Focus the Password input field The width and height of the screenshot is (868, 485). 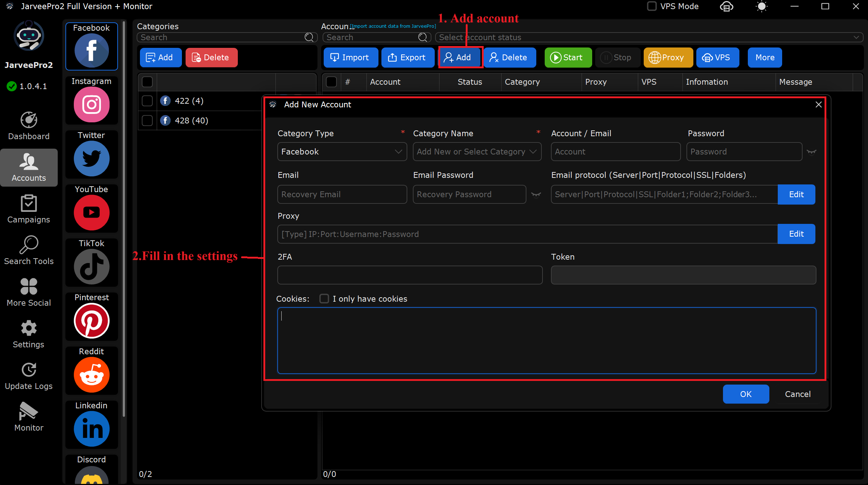click(744, 152)
